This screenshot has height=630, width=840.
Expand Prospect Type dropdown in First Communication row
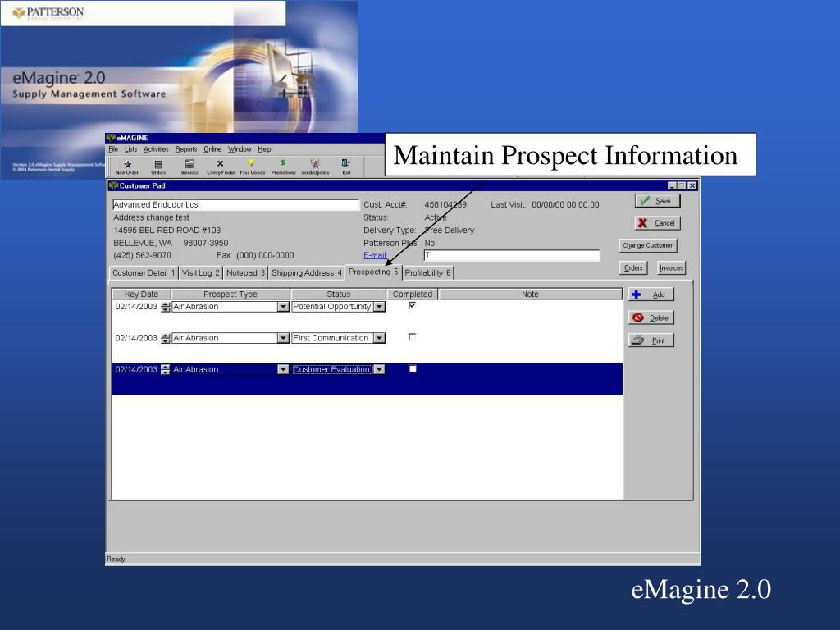[x=283, y=338]
